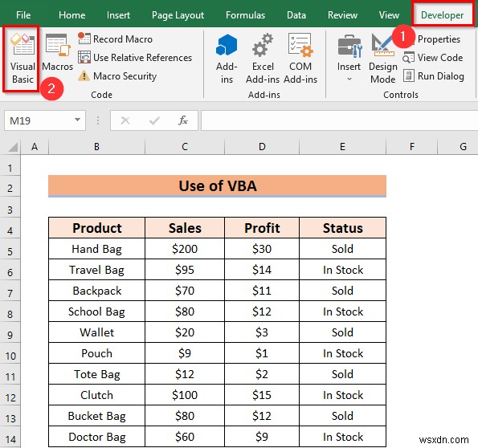
Task: Select the $200 sales cell
Action: click(x=185, y=249)
